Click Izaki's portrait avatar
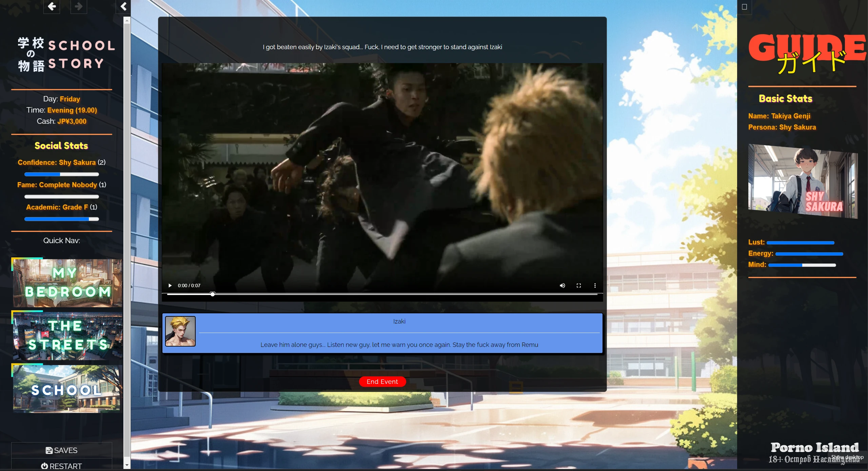This screenshot has height=471, width=868. pyautogui.click(x=180, y=331)
